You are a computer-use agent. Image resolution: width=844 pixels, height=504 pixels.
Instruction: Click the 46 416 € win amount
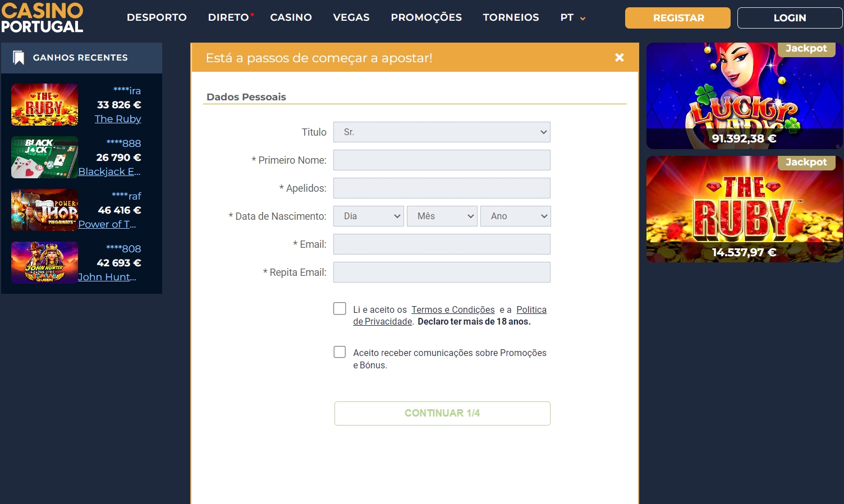point(120,210)
